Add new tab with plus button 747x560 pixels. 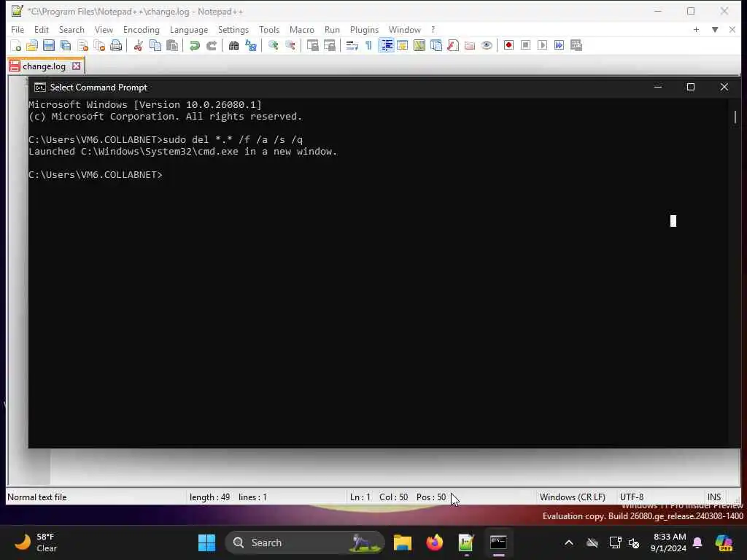tap(696, 29)
